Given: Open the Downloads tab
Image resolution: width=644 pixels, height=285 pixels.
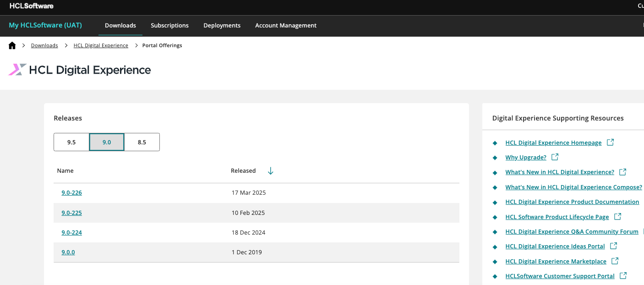Looking at the screenshot, I should tap(120, 26).
